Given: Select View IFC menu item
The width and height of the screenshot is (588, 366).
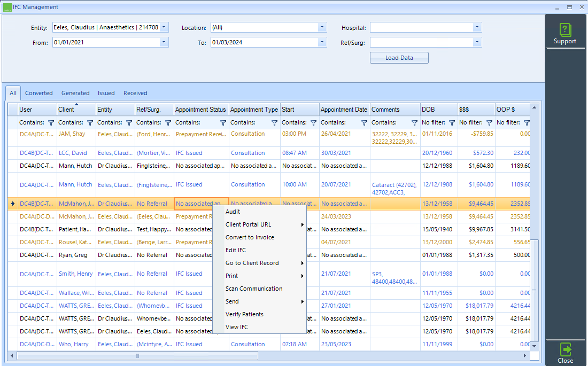Looking at the screenshot, I should pos(259,327).
